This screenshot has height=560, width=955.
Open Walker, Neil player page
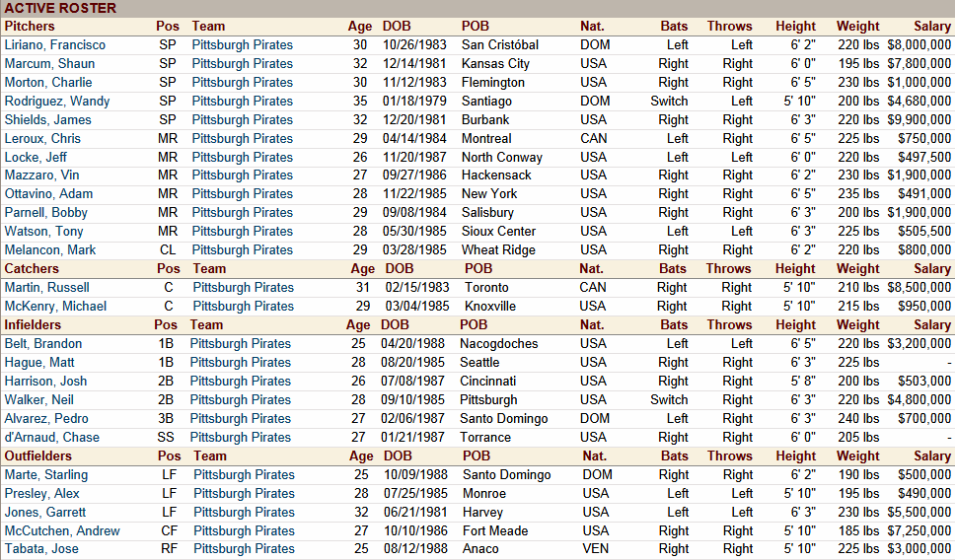39,400
